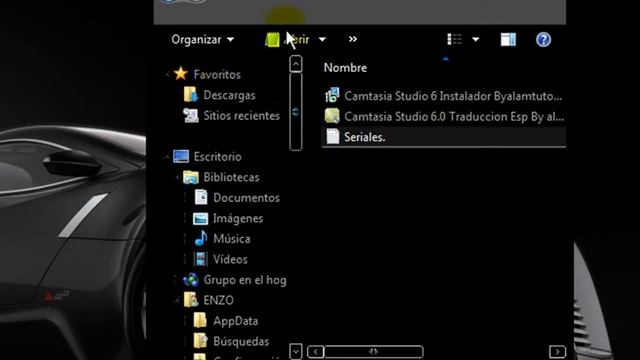
Task: Select Grupo en el hogar
Action: pos(245,280)
